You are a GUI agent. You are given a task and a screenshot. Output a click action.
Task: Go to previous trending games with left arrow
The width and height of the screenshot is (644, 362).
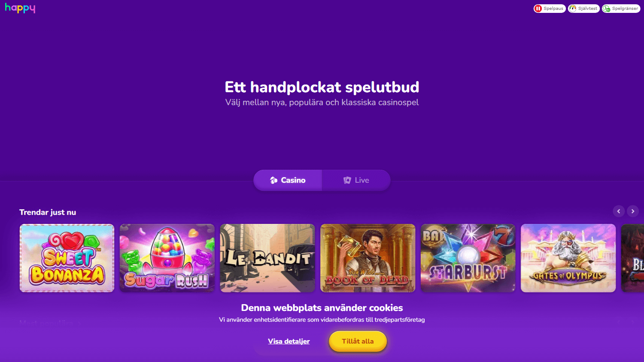click(x=619, y=211)
